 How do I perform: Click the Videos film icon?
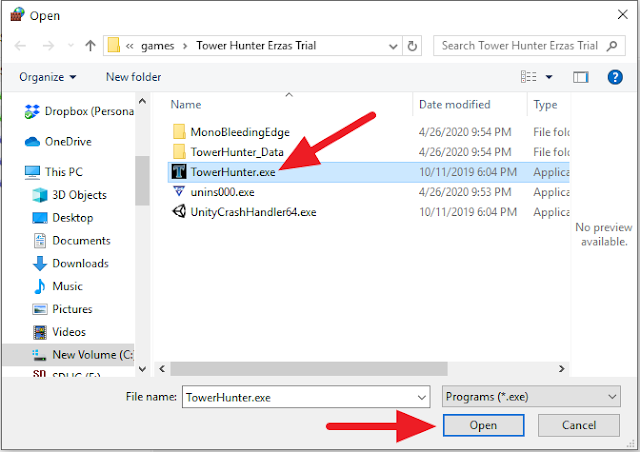tap(40, 332)
